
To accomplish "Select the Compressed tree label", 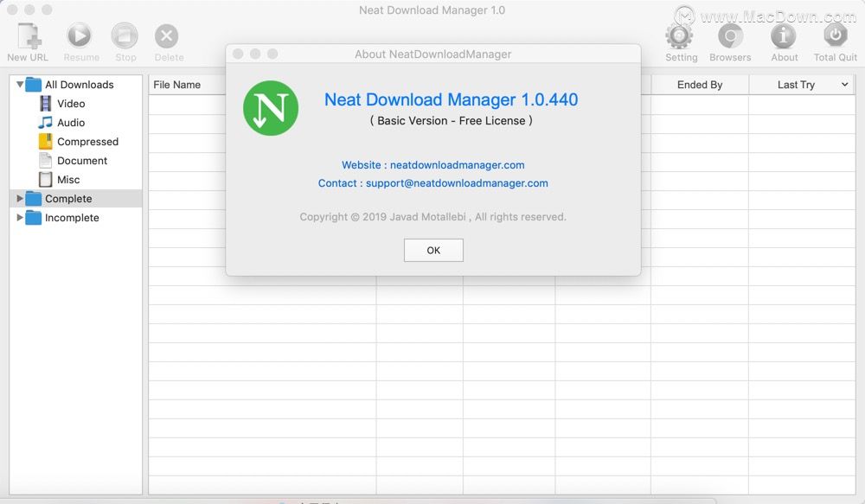I will [x=87, y=142].
